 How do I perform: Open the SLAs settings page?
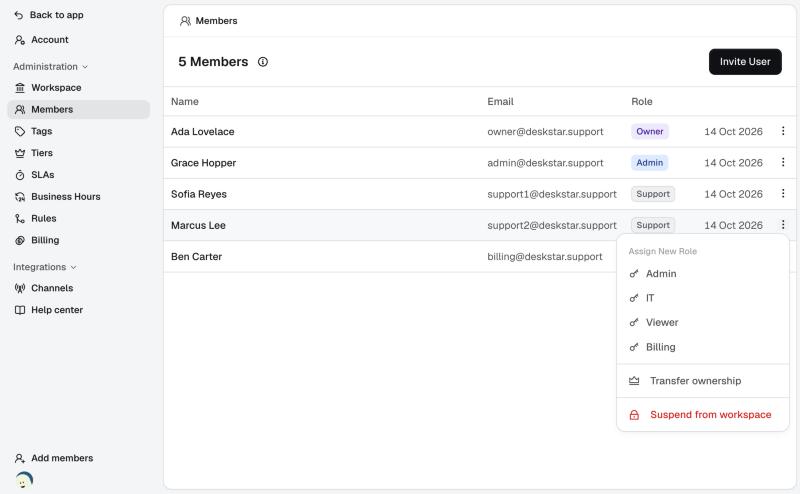click(79, 175)
